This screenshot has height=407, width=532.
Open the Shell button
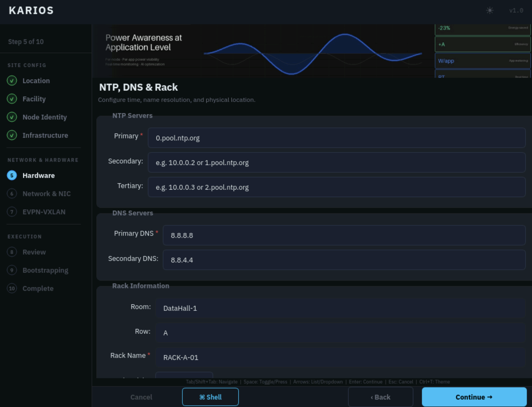[x=210, y=397]
